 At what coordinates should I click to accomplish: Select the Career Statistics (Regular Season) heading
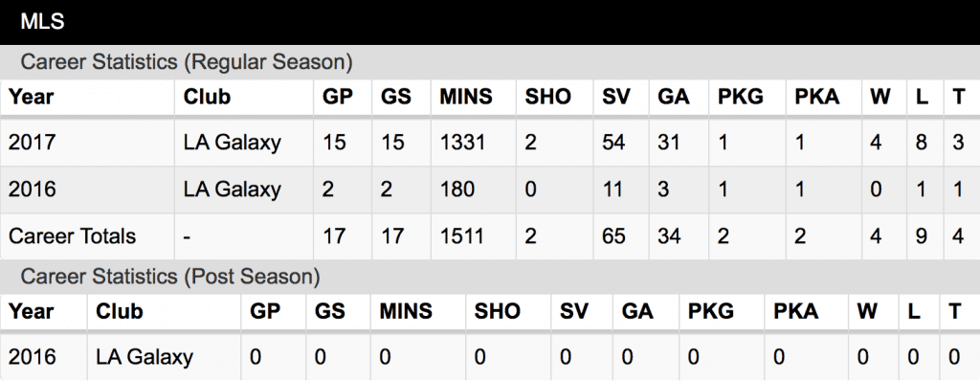[x=187, y=62]
